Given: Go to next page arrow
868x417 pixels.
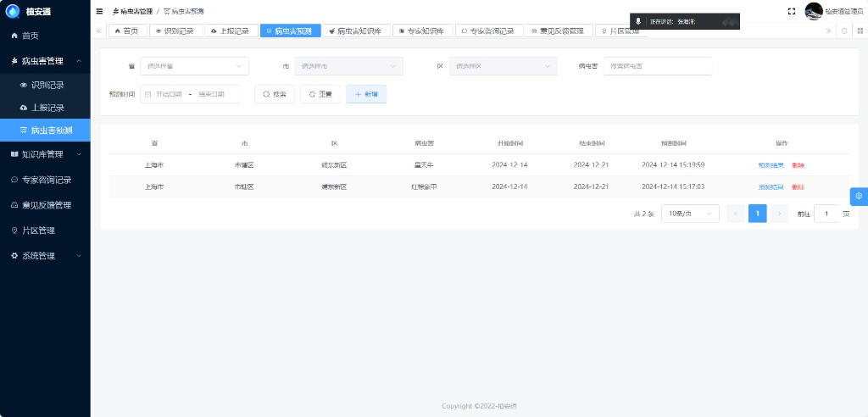Looking at the screenshot, I should point(780,214).
